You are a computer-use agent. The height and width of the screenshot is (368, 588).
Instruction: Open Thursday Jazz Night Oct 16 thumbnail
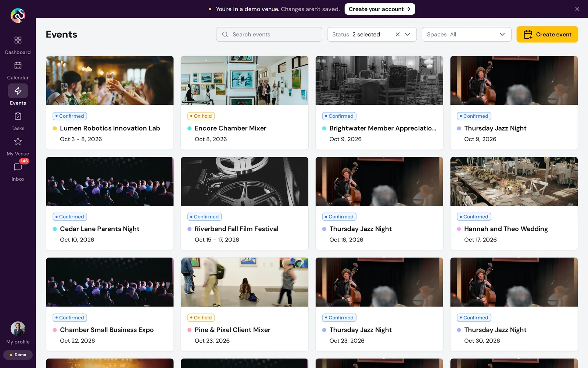click(379, 181)
